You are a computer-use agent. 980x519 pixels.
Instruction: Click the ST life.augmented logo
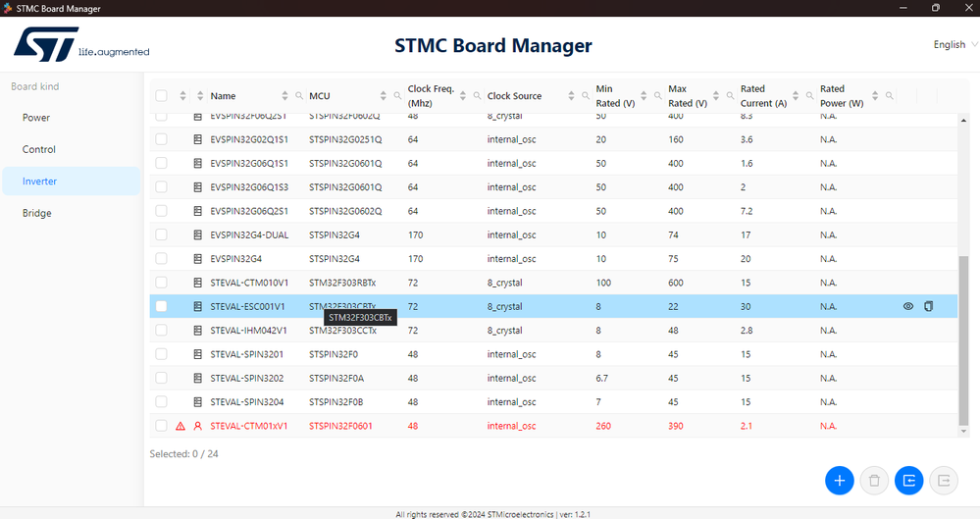click(x=81, y=44)
